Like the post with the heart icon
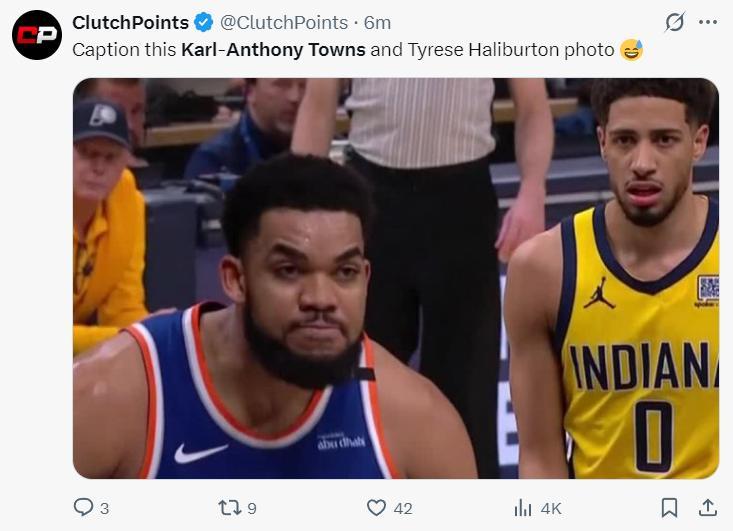Image resolution: width=733 pixels, height=531 pixels. [x=376, y=508]
